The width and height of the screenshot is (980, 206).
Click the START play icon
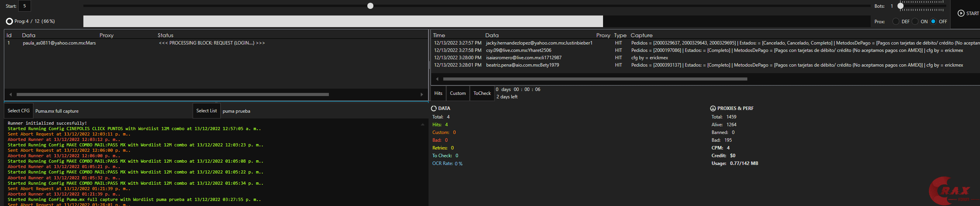point(961,13)
